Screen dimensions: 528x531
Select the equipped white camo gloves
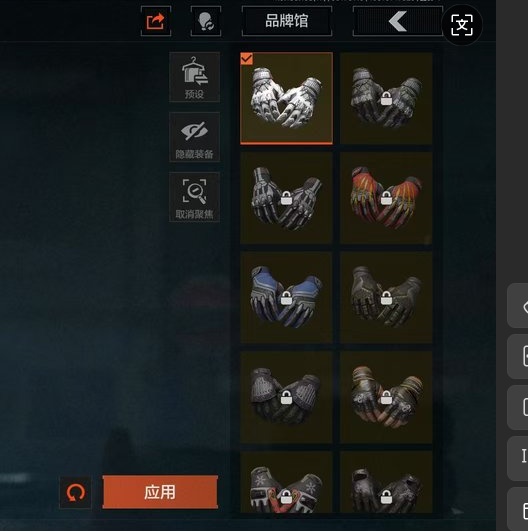287,99
